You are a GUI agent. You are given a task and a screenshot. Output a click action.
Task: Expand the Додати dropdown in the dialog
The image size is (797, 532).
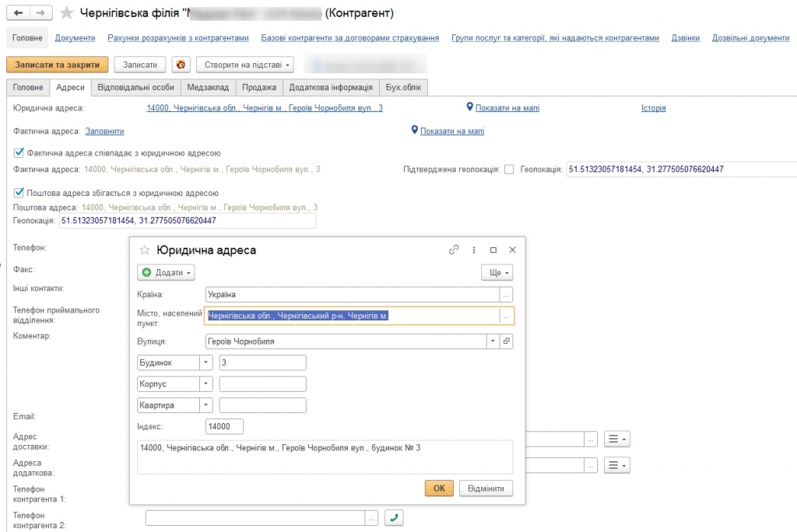pos(166,273)
